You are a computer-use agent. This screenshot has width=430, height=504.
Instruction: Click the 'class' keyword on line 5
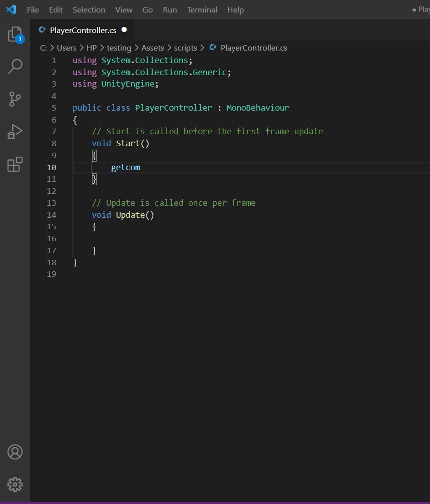(x=118, y=108)
